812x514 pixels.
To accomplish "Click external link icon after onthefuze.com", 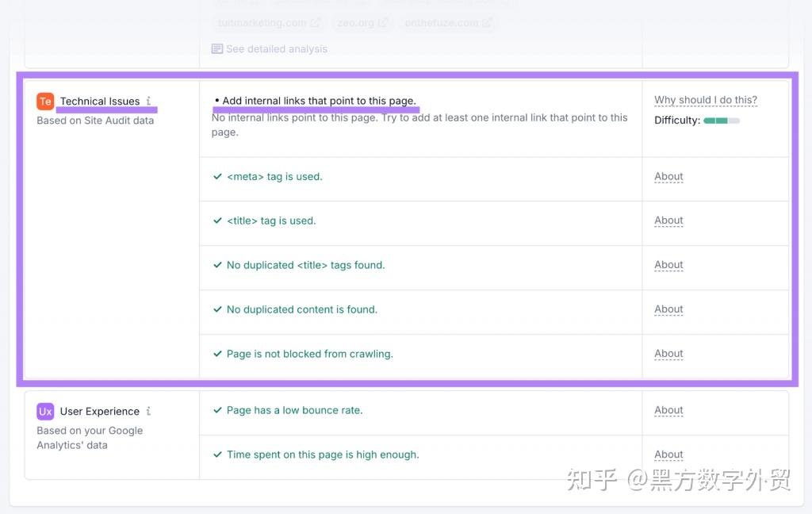I will (x=485, y=22).
